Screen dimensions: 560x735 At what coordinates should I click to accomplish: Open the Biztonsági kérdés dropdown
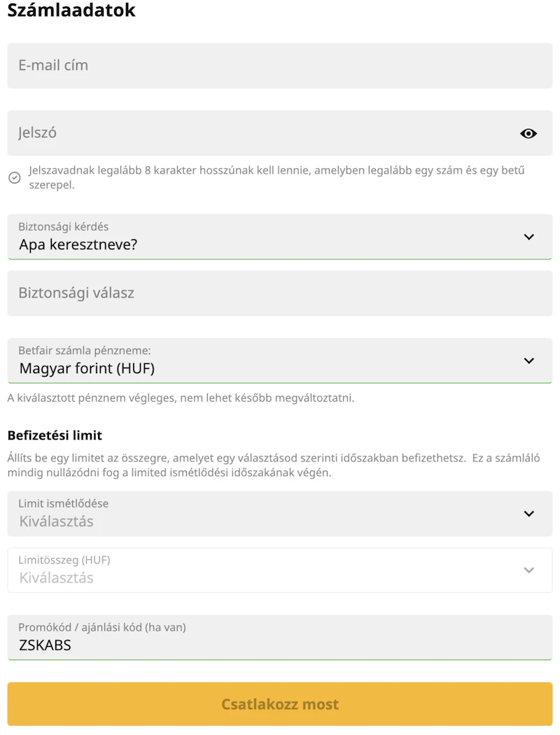click(x=266, y=237)
